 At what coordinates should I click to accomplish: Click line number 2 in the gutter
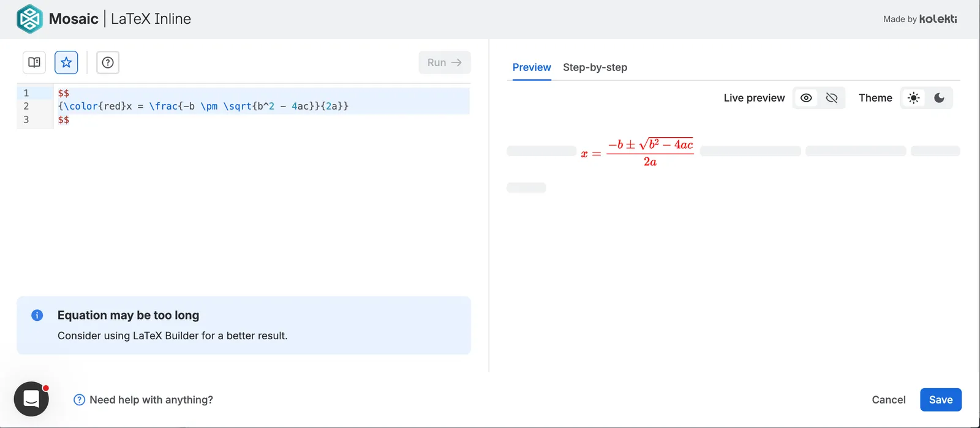[26, 107]
